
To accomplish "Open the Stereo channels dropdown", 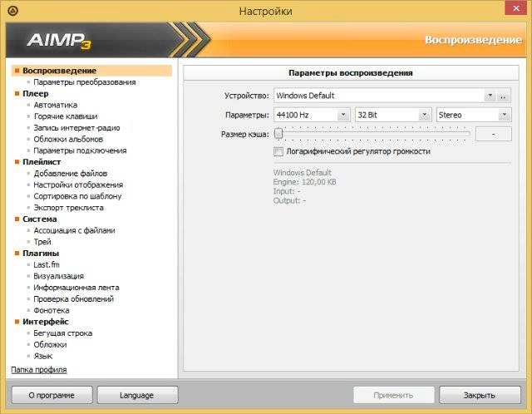I will (505, 115).
